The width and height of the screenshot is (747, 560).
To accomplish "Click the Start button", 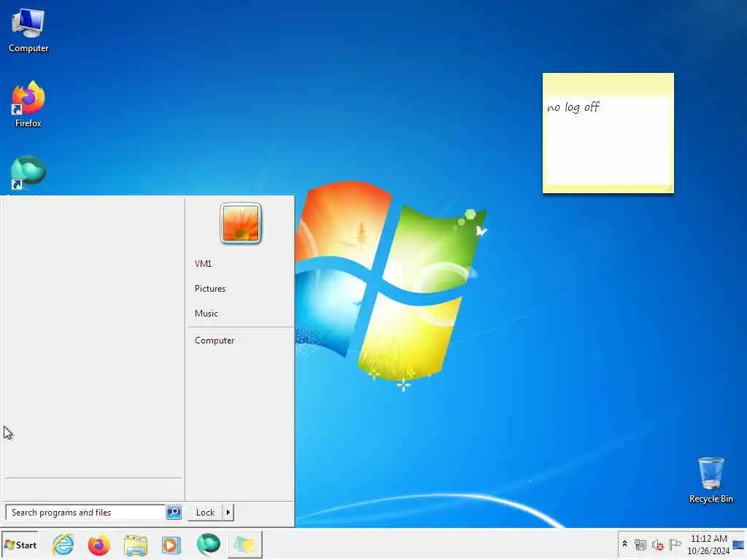I will pos(20,545).
